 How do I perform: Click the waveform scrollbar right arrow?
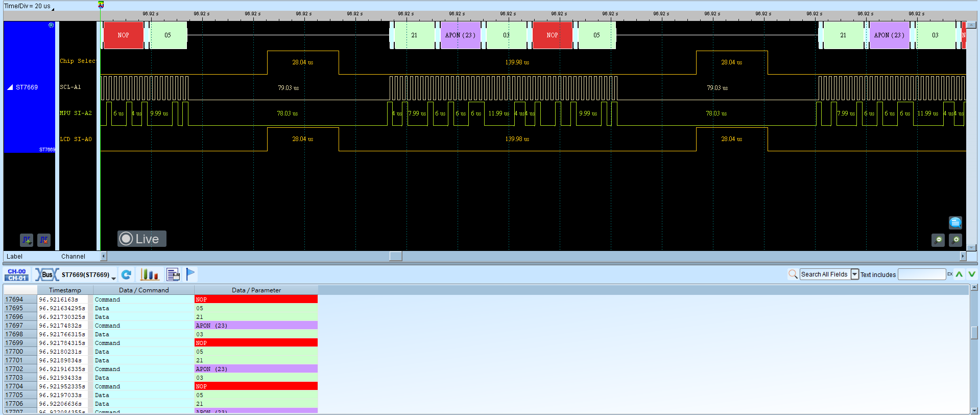point(963,256)
